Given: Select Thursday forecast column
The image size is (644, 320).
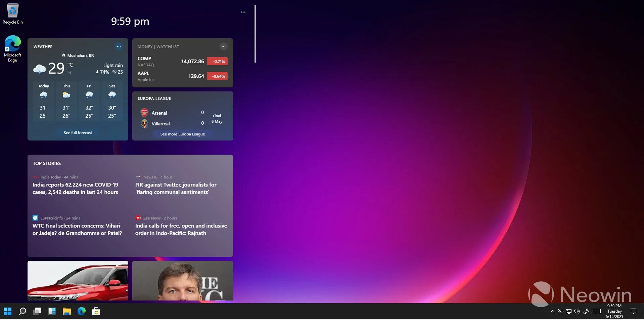Looking at the screenshot, I should (x=66, y=101).
